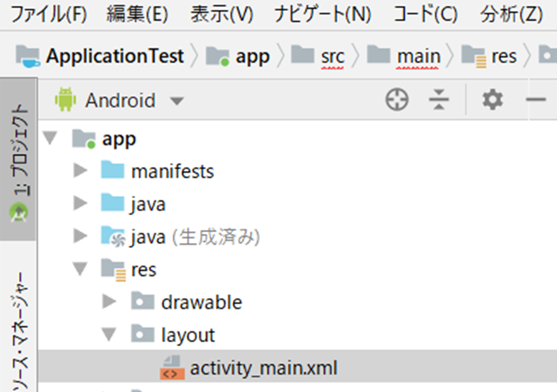Click the Select Opened File target icon

[396, 99]
